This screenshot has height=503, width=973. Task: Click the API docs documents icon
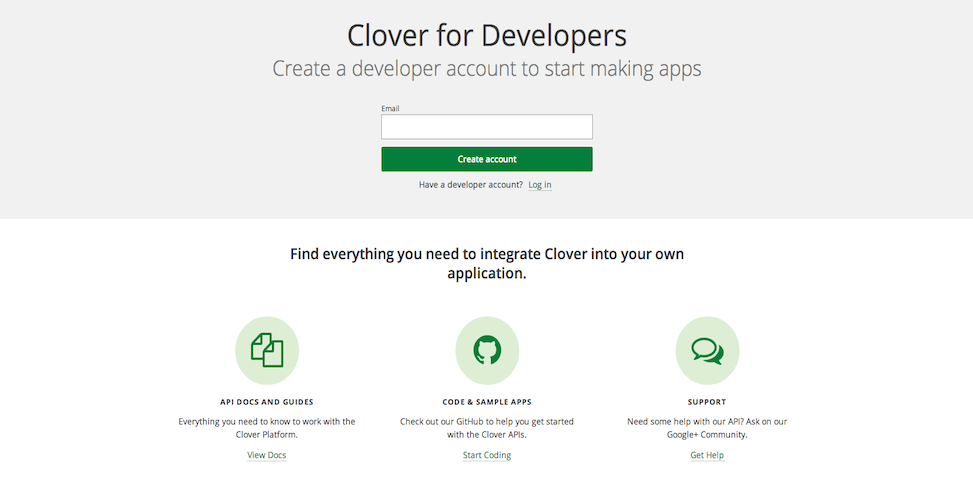point(267,350)
